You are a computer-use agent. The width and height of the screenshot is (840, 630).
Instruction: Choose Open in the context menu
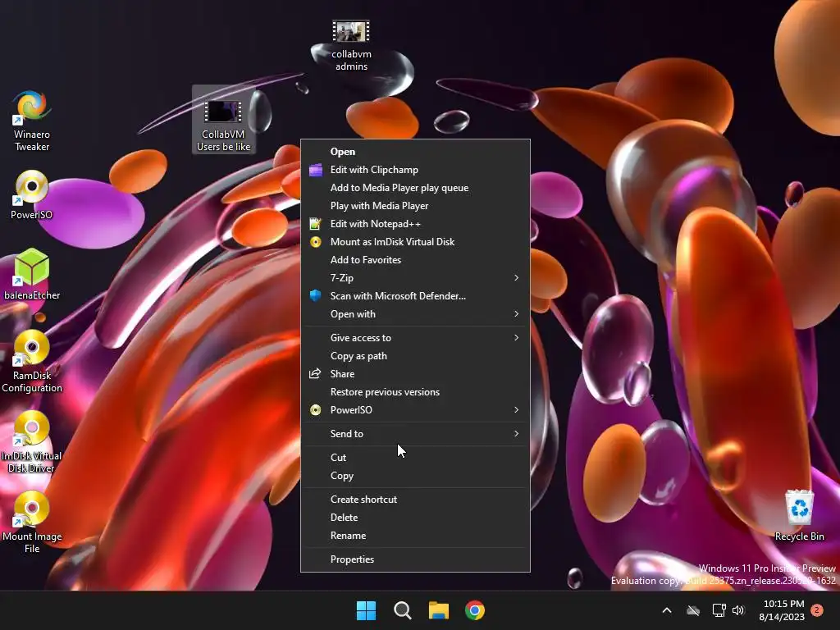point(415,152)
